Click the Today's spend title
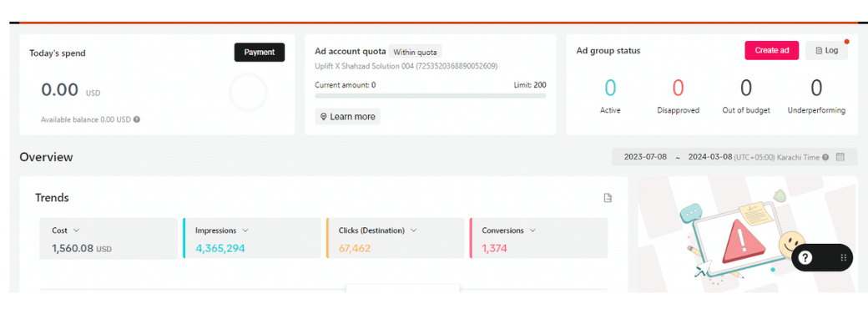Screen dimensions: 868x314 click(x=58, y=53)
